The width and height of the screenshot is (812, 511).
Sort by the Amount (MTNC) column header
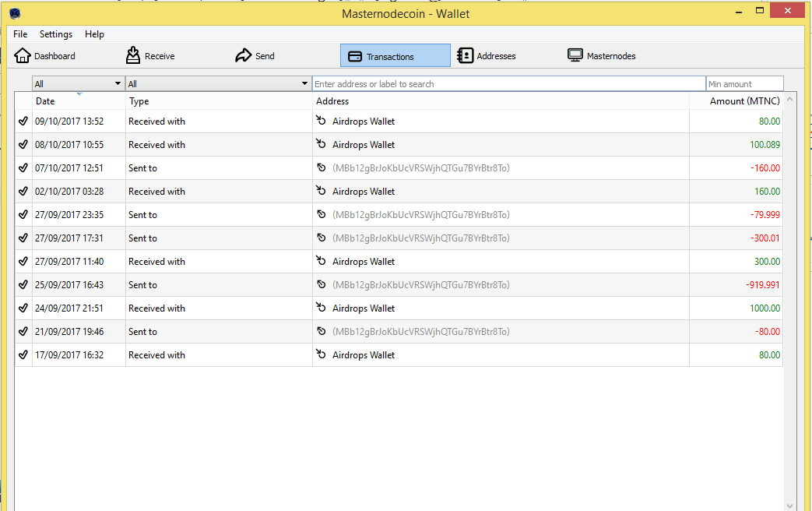coord(744,101)
